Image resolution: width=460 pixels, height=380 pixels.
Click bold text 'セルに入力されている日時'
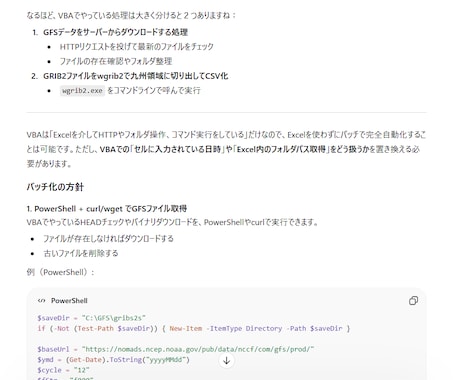tap(178, 149)
